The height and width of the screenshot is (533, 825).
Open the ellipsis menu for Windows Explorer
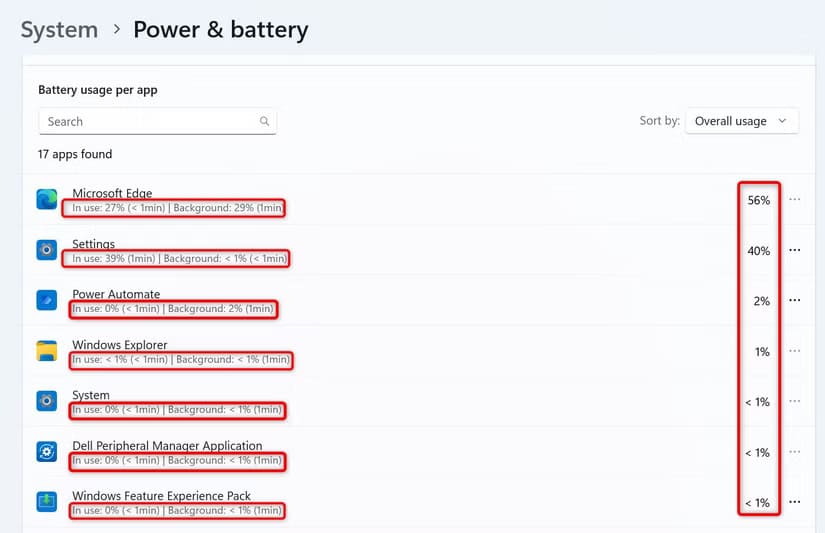click(795, 351)
